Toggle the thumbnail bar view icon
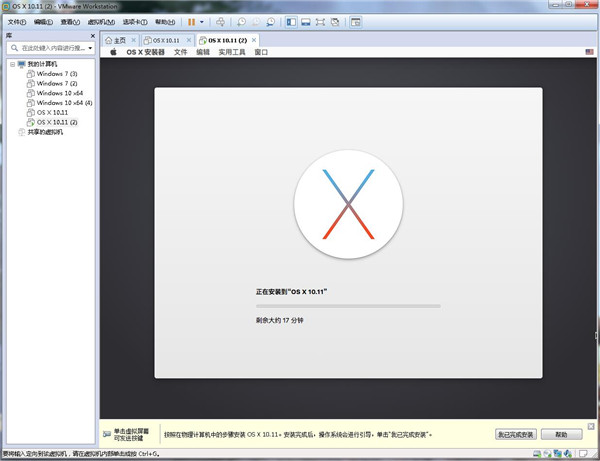Screen dimensions: 600x461 click(x=306, y=22)
